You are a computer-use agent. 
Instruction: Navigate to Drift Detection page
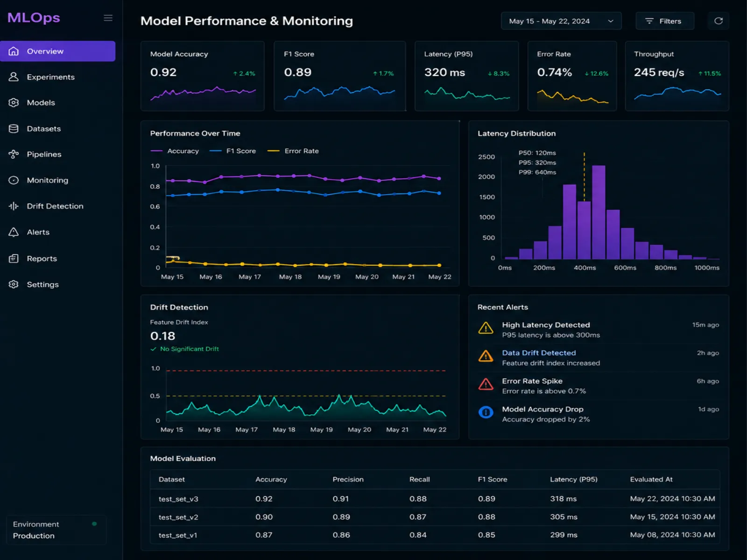58,206
